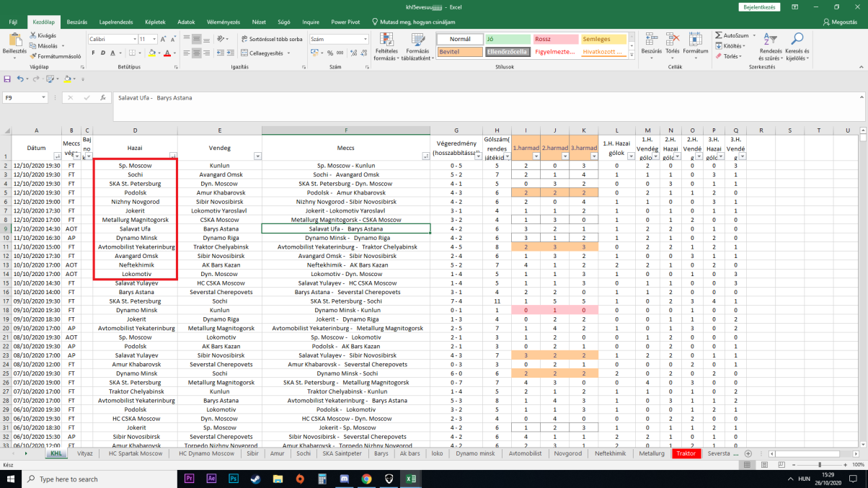Image resolution: width=868 pixels, height=488 pixels.
Task: Click the Törlés delete cells icon
Action: tap(672, 40)
